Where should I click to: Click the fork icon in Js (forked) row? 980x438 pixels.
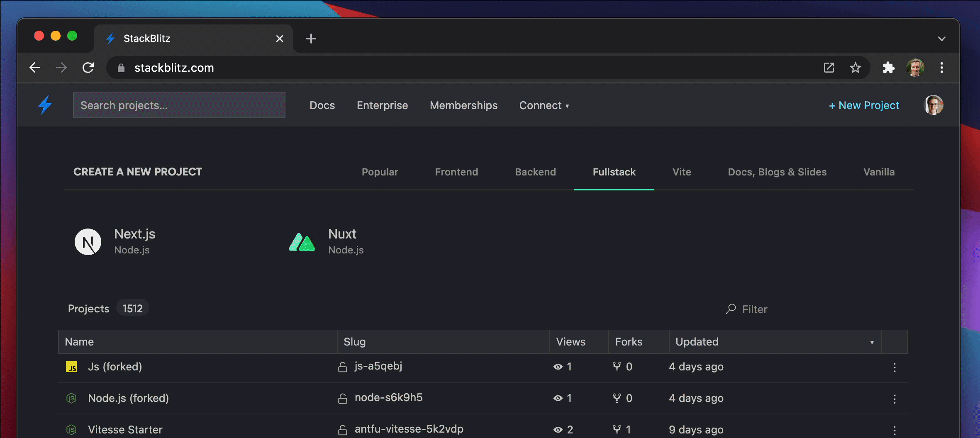pos(617,367)
